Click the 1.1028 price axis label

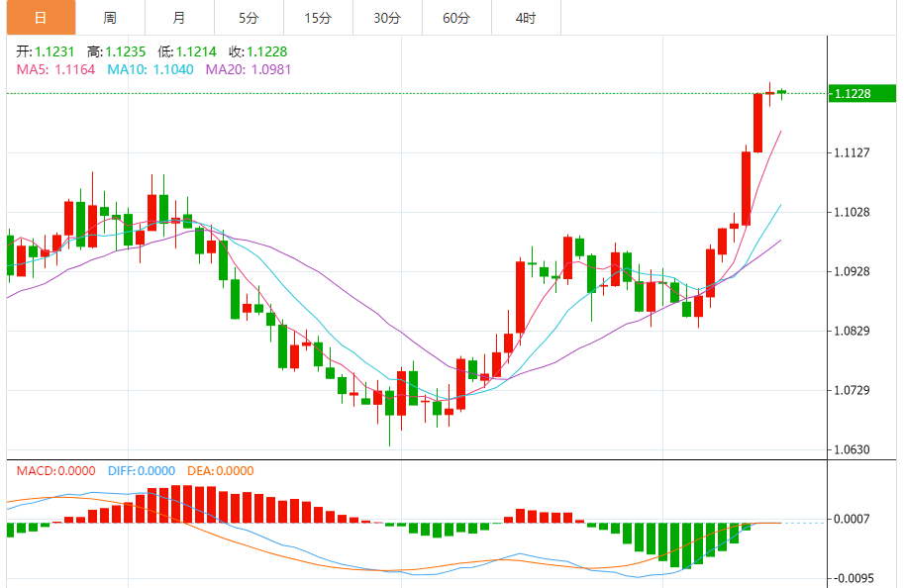point(852,212)
